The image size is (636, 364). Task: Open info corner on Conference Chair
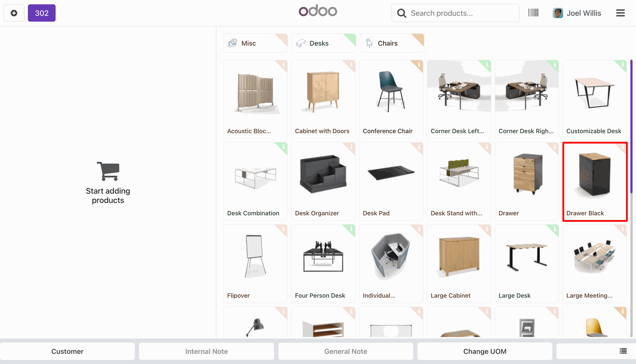[x=418, y=65]
